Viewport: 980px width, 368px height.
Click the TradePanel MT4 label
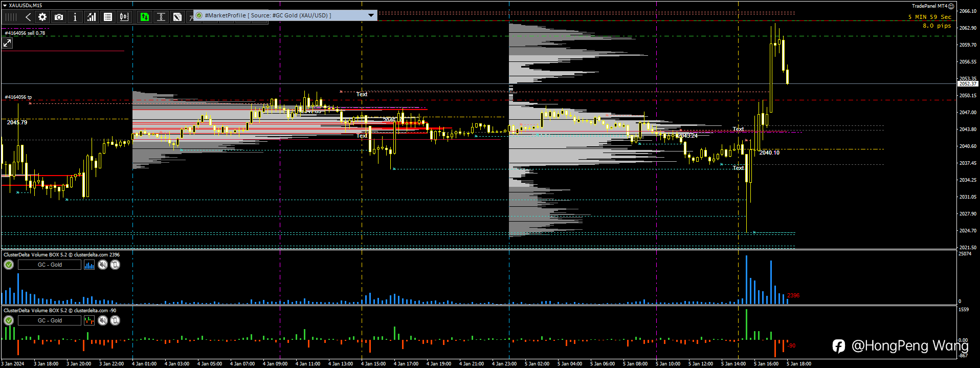point(929,6)
